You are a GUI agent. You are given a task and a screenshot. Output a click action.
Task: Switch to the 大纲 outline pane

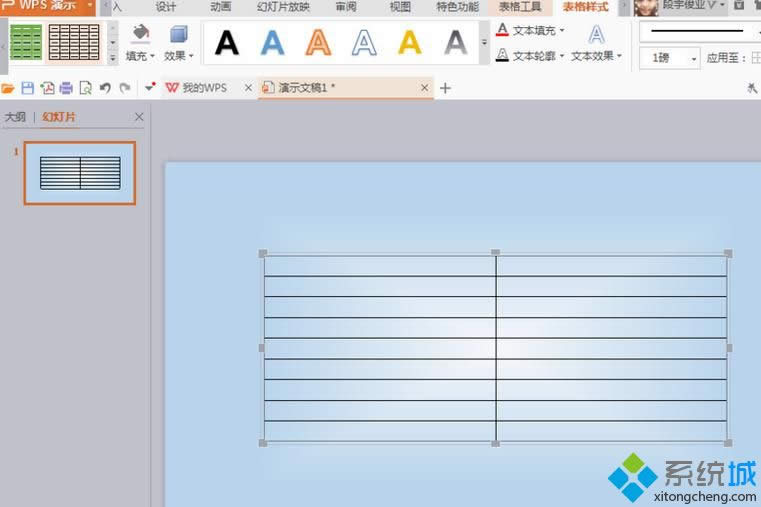pos(15,117)
